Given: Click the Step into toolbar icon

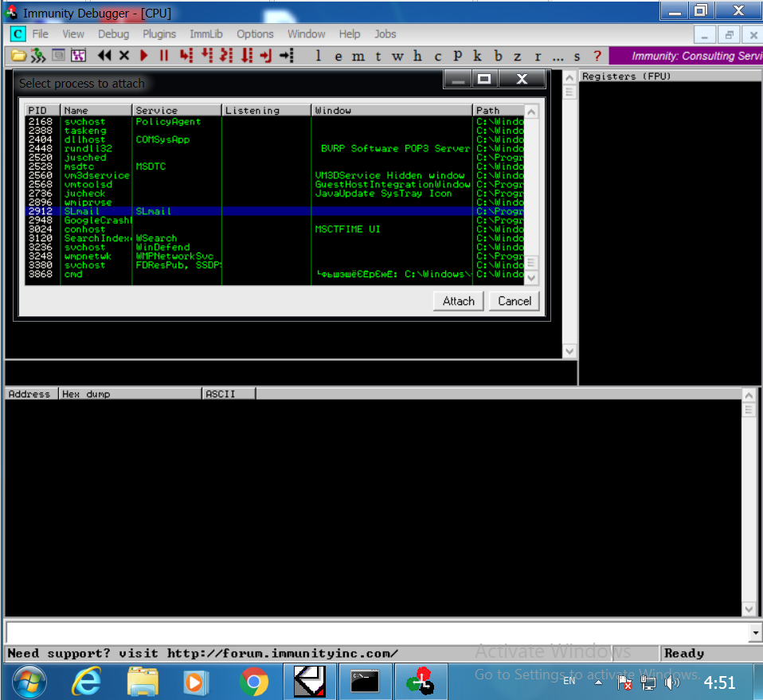Looking at the screenshot, I should (x=186, y=56).
